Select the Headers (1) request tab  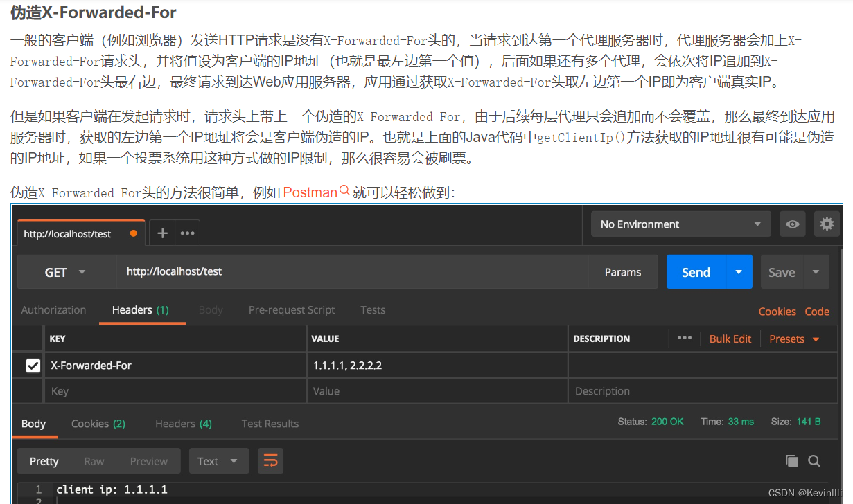[141, 310]
